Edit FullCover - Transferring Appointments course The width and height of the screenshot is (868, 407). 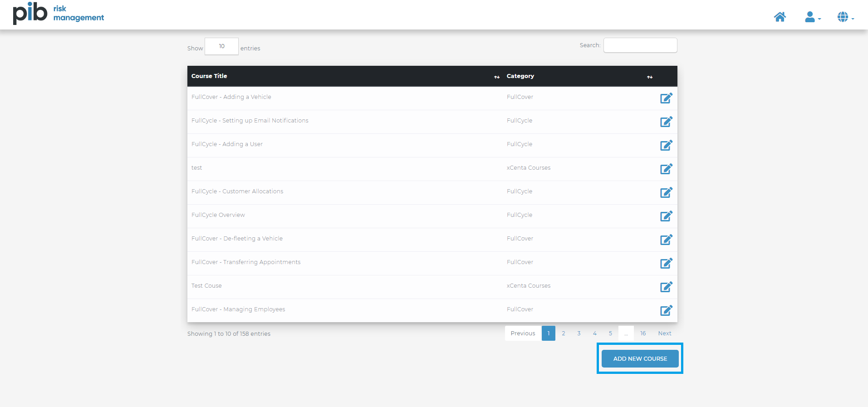(x=666, y=263)
